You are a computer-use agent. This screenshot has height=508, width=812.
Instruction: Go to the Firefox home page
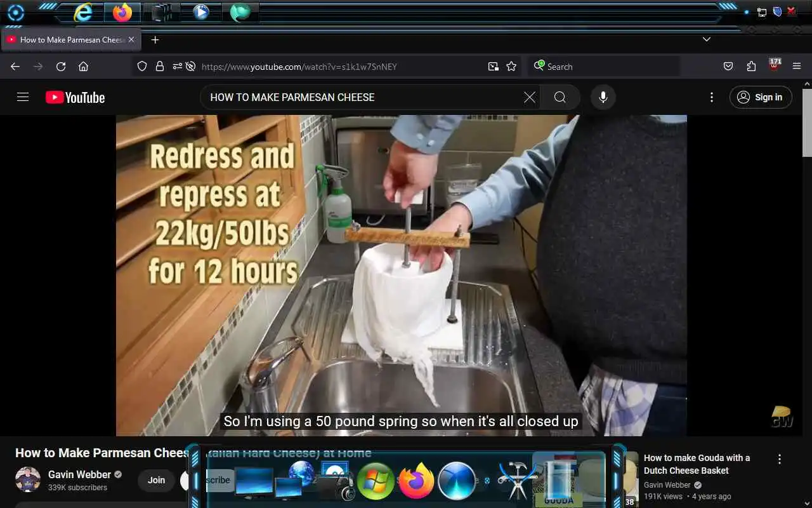click(x=83, y=67)
